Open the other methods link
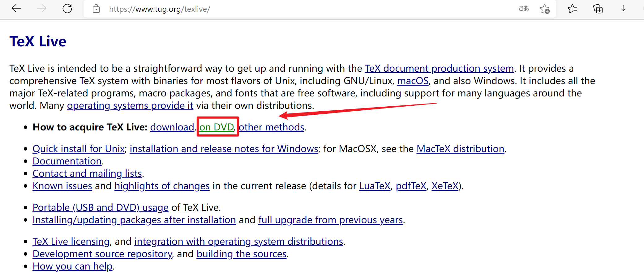This screenshot has width=644, height=276. (x=272, y=127)
